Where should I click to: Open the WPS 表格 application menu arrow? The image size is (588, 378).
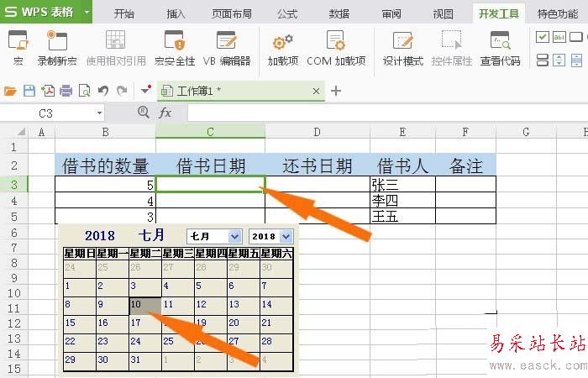point(87,12)
